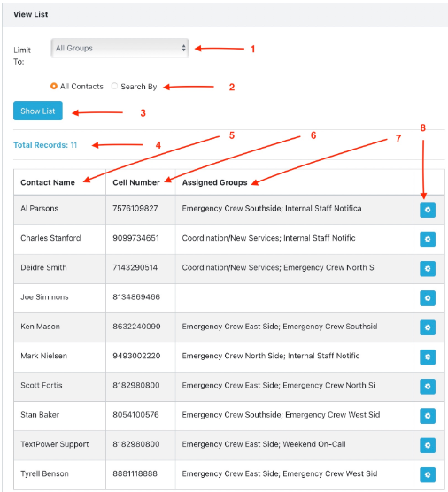Click gear icon for TextPower Support

click(x=428, y=445)
